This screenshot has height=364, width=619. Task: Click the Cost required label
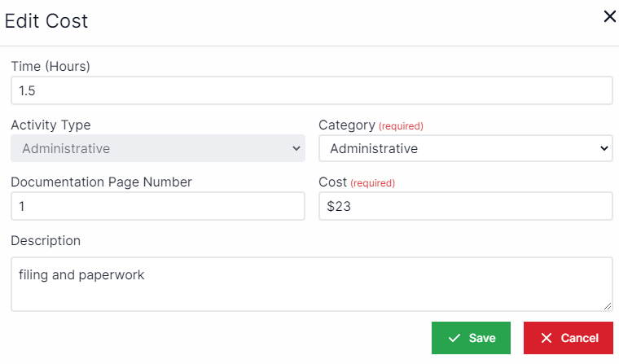click(372, 183)
